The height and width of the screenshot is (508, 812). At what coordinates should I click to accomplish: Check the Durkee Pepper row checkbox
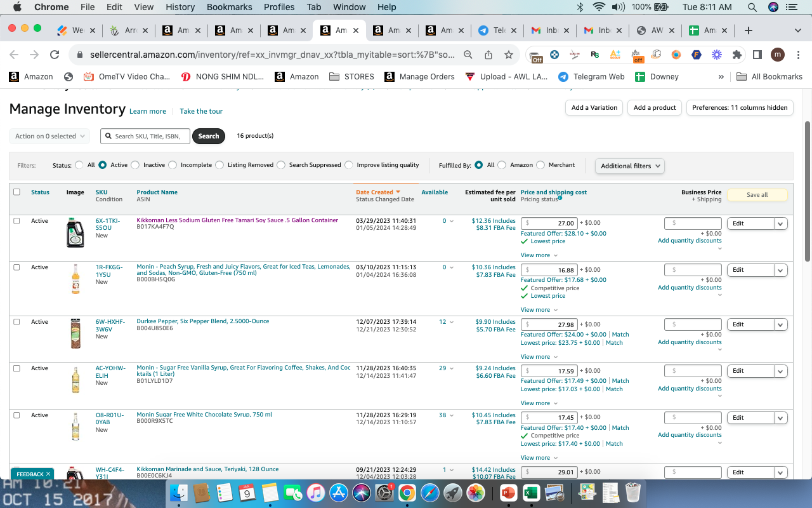(x=16, y=322)
